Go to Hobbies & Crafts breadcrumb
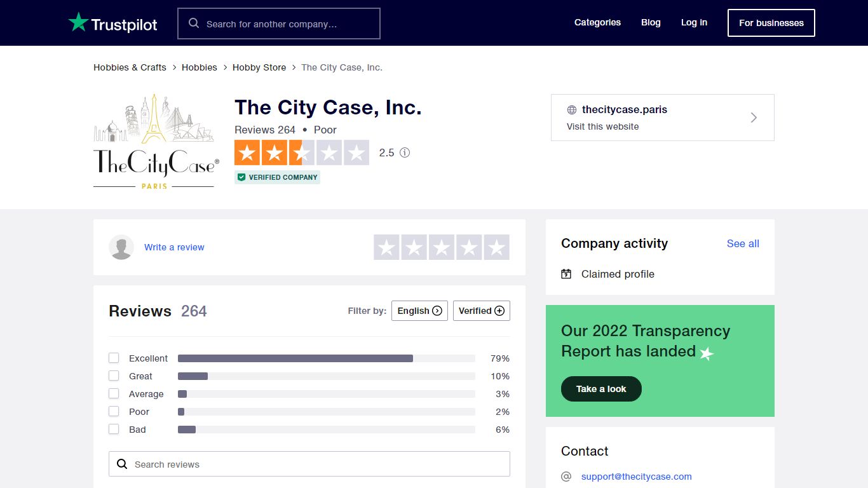Screen dimensions: 868x488 tap(130, 67)
